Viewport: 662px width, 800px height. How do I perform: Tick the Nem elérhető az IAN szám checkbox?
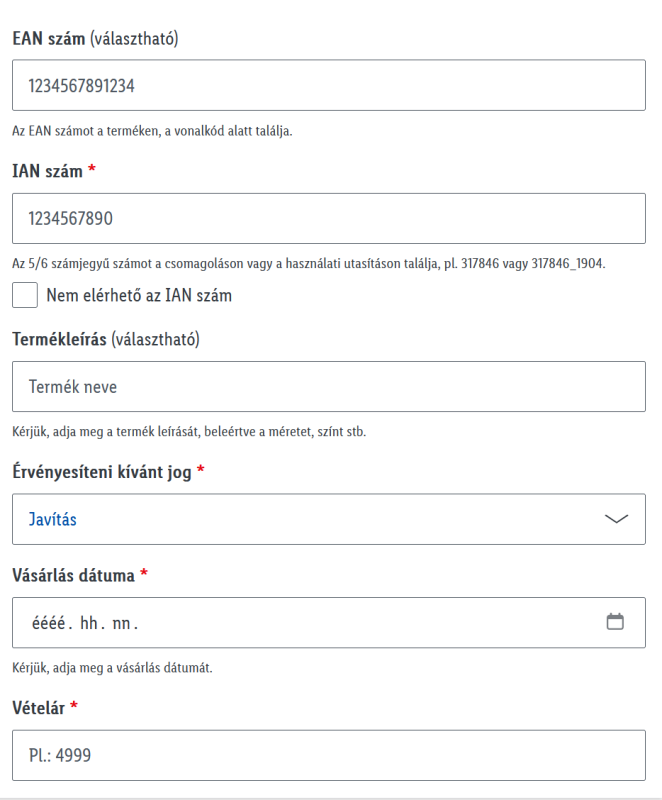point(25,295)
